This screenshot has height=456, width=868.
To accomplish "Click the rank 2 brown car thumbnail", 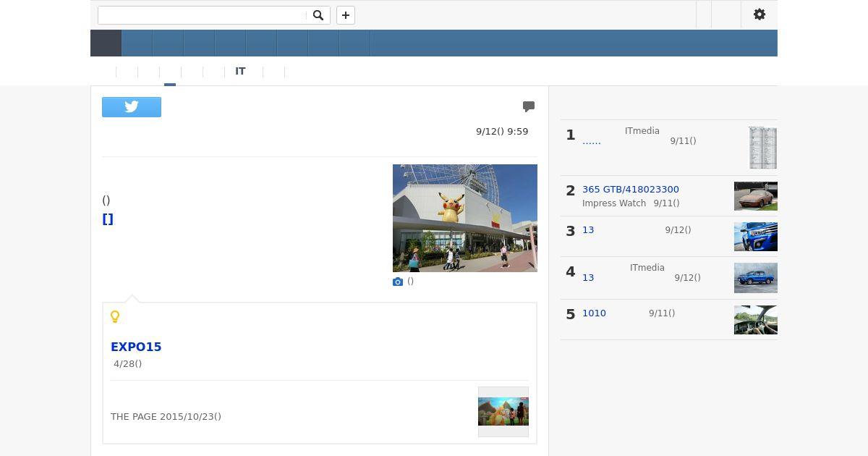I will point(756,196).
